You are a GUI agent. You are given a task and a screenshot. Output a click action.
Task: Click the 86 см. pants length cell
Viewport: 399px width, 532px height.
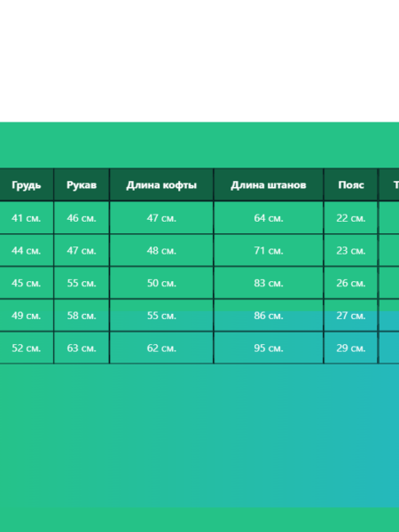pyautogui.click(x=269, y=316)
